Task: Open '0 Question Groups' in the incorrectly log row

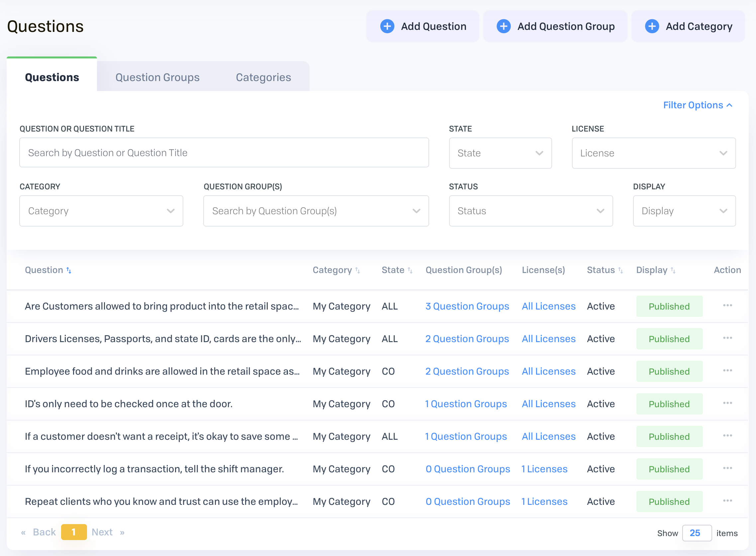Action: (468, 469)
